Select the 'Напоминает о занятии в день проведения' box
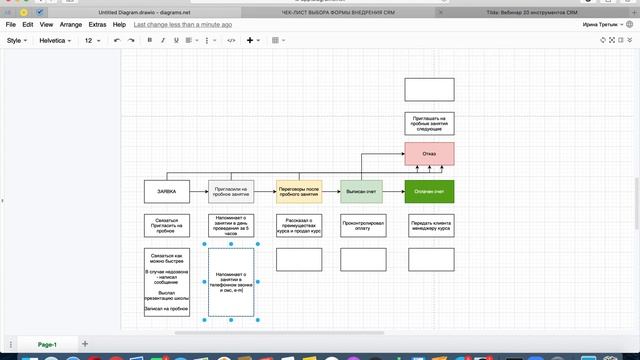 point(231,226)
